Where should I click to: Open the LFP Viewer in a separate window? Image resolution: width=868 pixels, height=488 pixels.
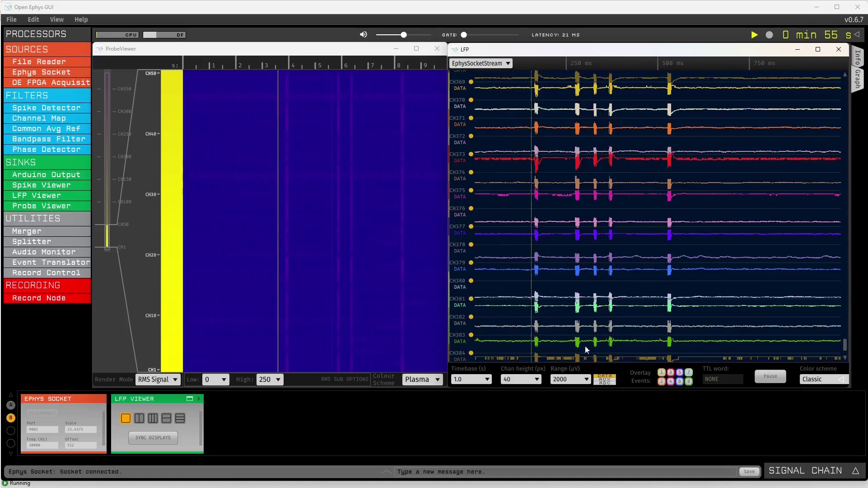pos(189,399)
